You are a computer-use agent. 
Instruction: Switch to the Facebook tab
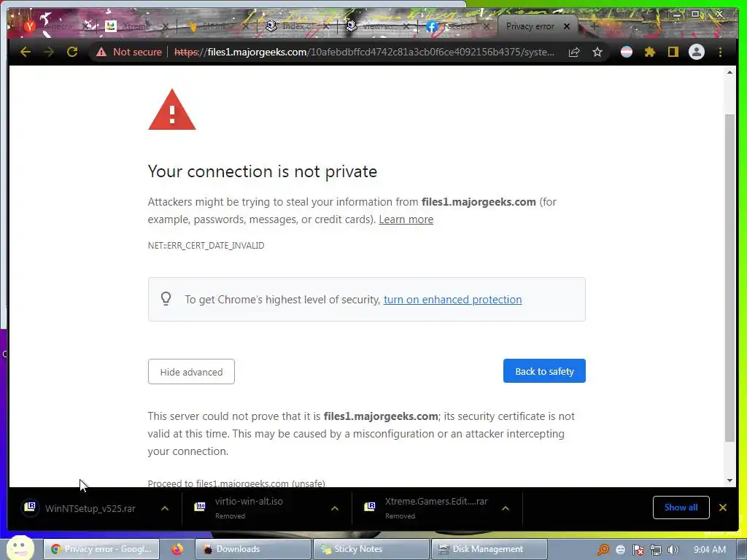(x=452, y=27)
